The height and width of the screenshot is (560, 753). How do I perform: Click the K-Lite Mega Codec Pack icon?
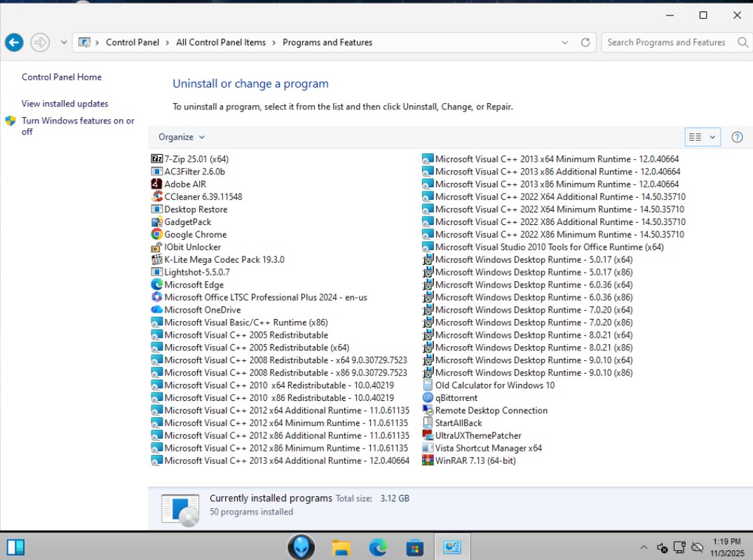tap(156, 259)
